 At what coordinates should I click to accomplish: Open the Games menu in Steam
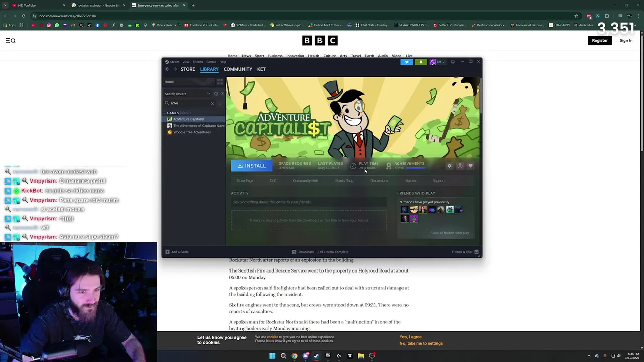[x=211, y=62]
